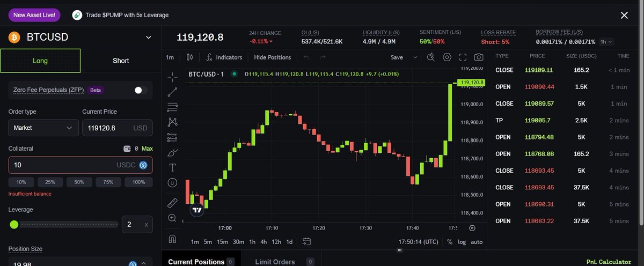Click the leverage slider handle
Screen dimensions: 644x266
tap(14, 224)
